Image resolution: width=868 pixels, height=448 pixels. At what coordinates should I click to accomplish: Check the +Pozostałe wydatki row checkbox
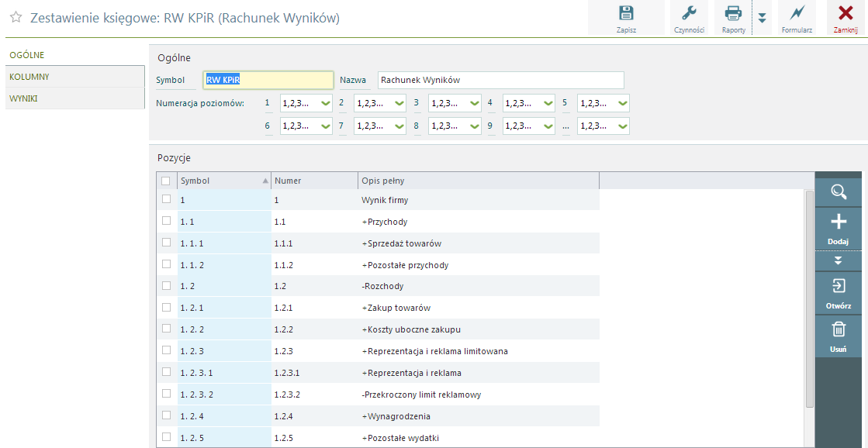point(166,437)
